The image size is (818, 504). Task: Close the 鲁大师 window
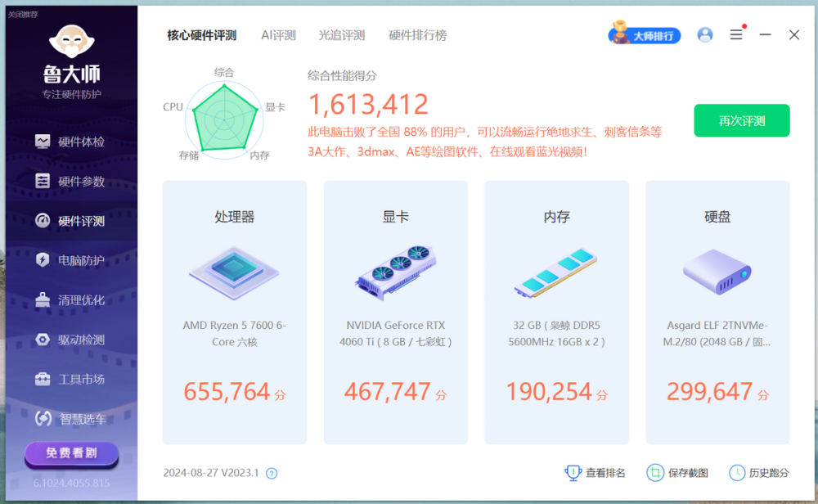(x=794, y=35)
